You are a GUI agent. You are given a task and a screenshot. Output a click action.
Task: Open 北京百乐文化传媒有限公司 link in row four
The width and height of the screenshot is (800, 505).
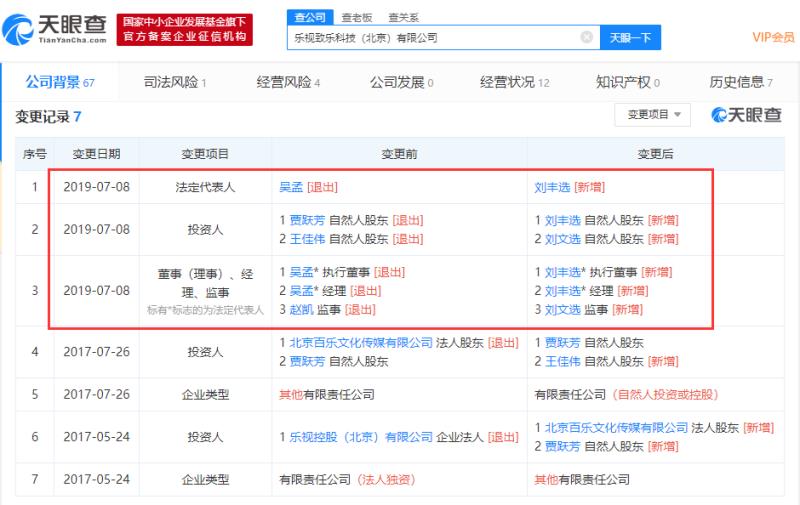point(361,343)
